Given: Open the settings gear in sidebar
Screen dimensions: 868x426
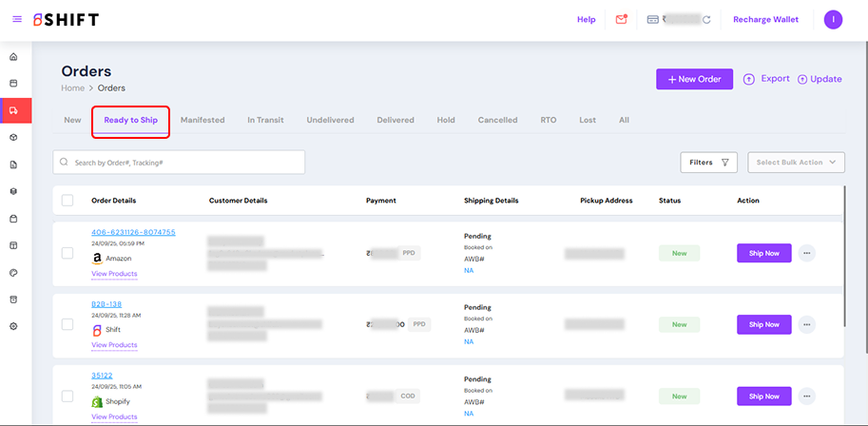Looking at the screenshot, I should pyautogui.click(x=13, y=326).
